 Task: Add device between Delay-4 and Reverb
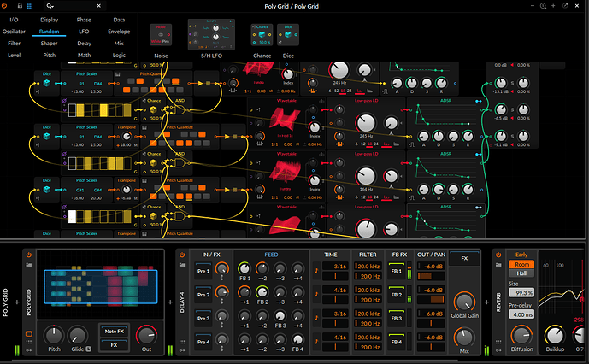tap(486, 302)
